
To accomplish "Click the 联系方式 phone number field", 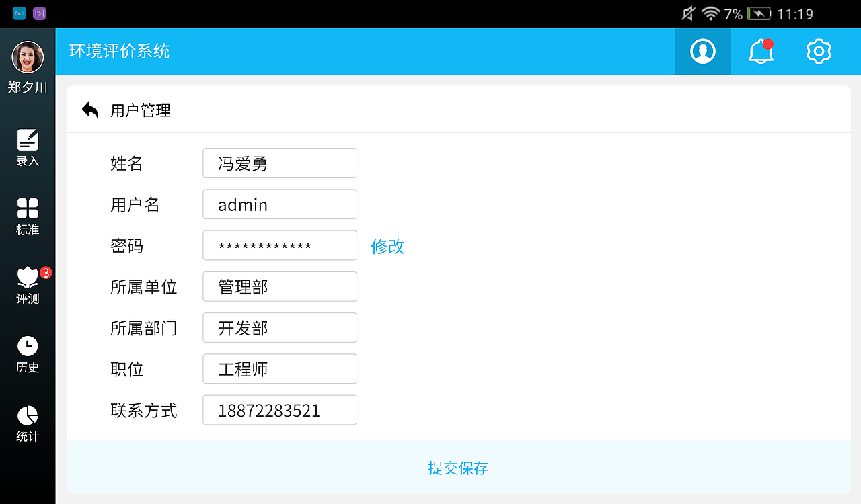I will click(279, 410).
